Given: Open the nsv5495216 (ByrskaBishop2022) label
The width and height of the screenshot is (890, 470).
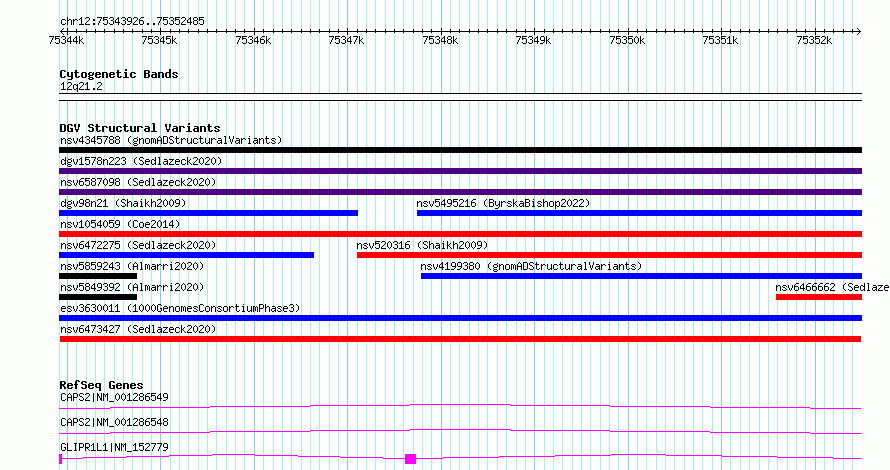Looking at the screenshot, I should tap(503, 203).
